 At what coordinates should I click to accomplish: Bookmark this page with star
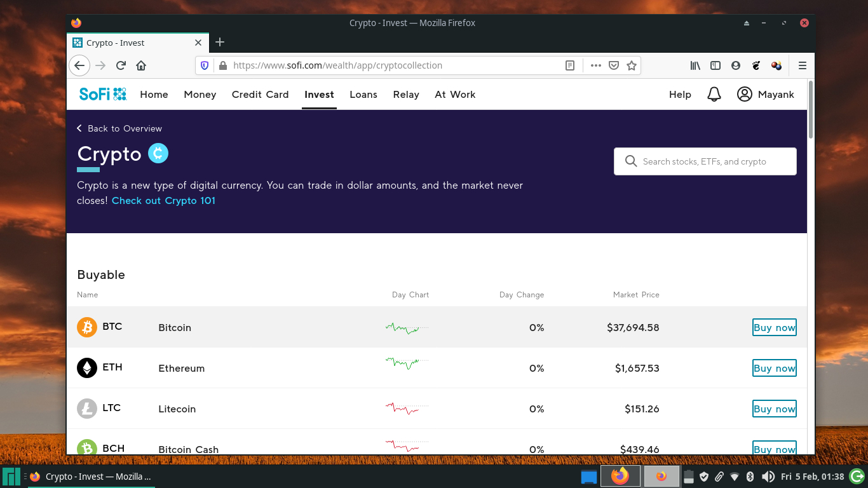click(632, 65)
